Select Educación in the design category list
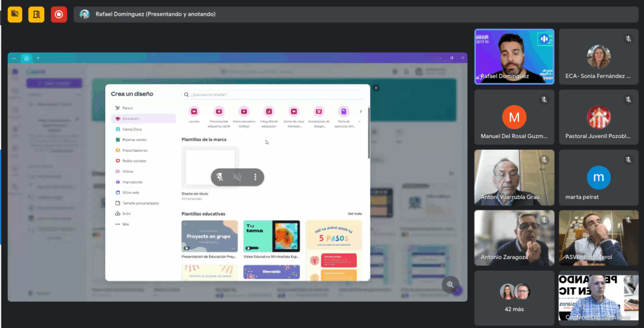 130,119
